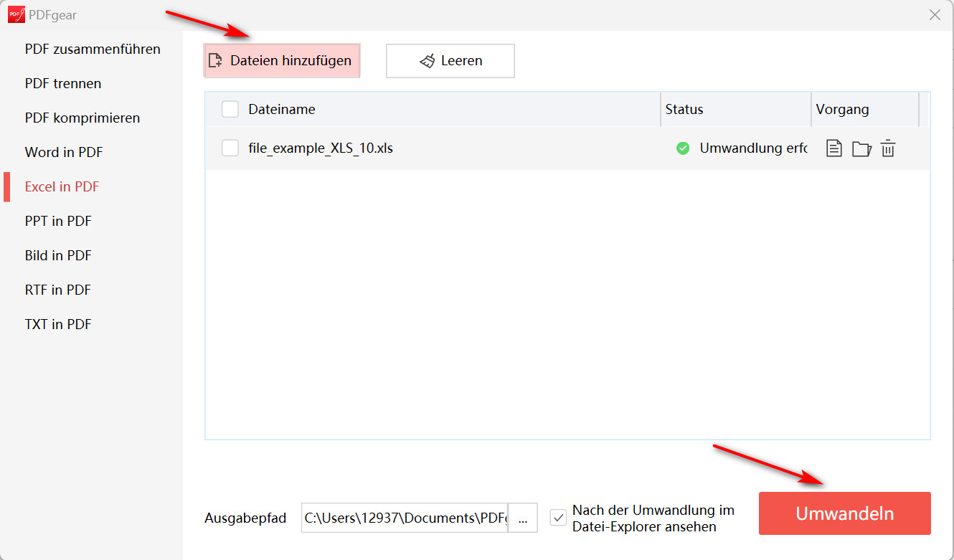Click the PDFgear logo icon
The image size is (954, 560).
click(x=16, y=14)
